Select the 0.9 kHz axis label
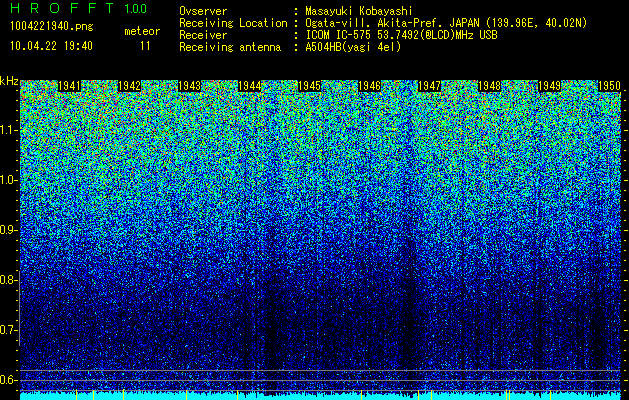629x400 pixels. click(8, 230)
